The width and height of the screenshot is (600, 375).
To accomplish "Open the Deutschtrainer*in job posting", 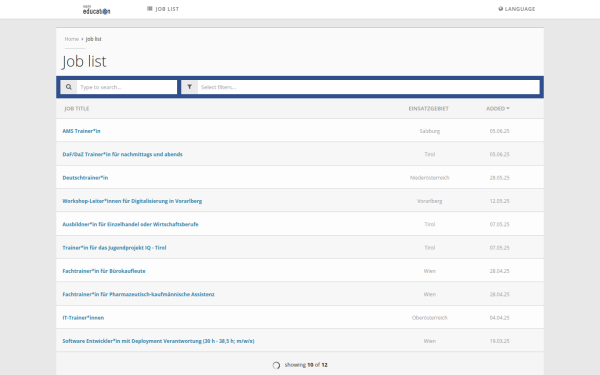I will 85,178.
